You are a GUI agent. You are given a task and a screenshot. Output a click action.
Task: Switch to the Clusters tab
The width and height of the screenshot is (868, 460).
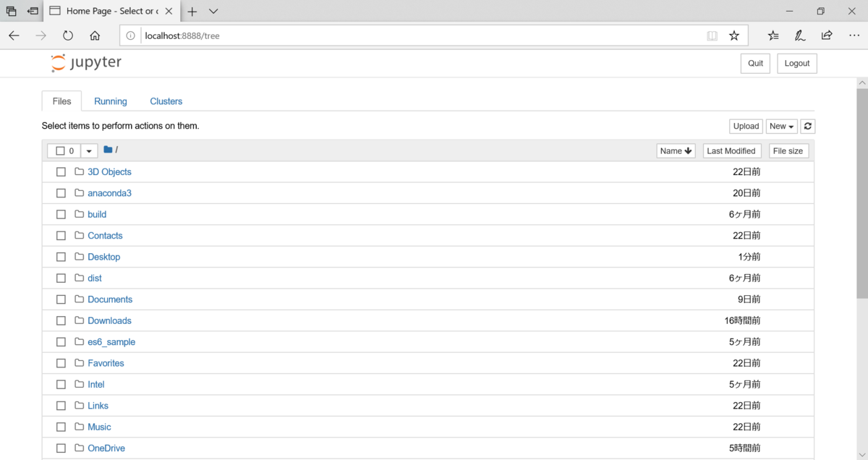(x=166, y=101)
